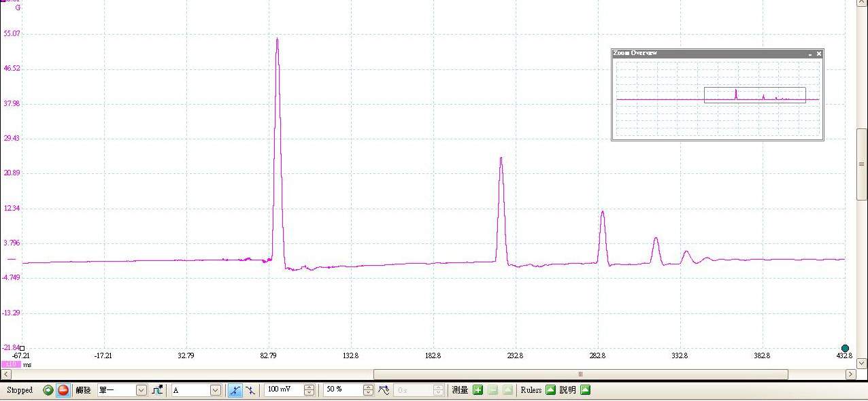Click the 132.8 time axis label

coord(350,355)
